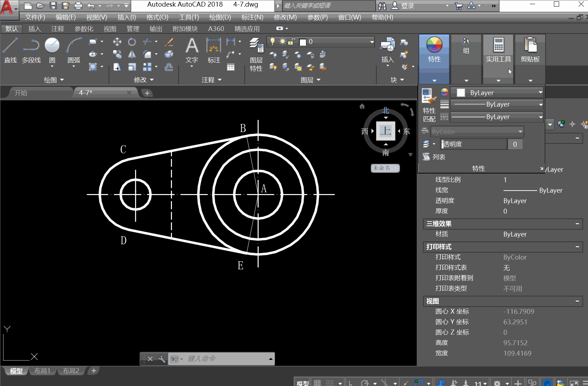Click the search keyword input box
Screen dimensions: 588x386
[x=328, y=6]
